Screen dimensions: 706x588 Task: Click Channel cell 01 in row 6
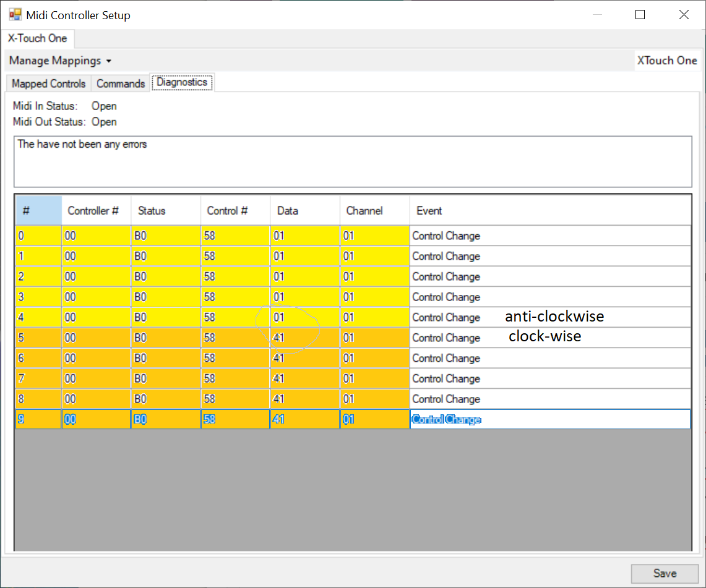pos(374,358)
